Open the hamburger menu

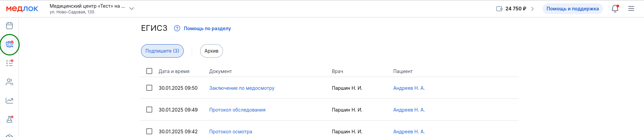click(x=631, y=9)
